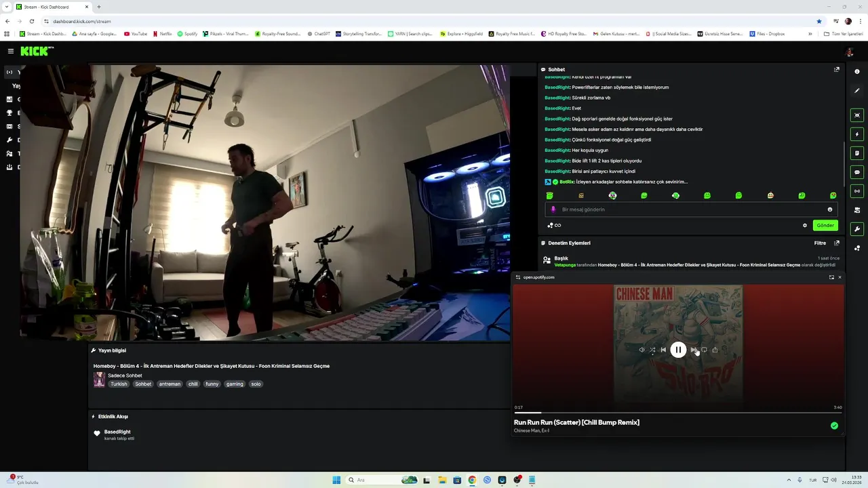Open the wrench tools icon in left sidebar
The height and width of the screenshot is (488, 868).
coord(9,140)
